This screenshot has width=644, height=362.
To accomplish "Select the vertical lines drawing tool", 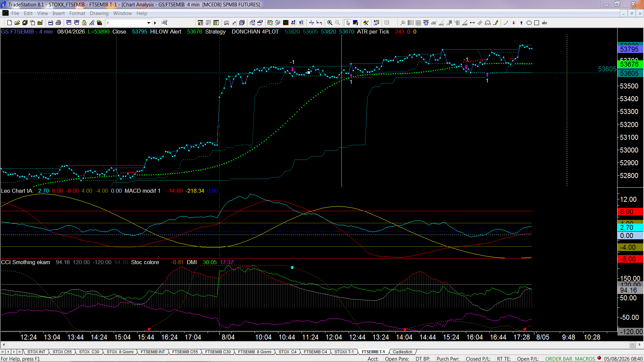I will pos(411,23).
